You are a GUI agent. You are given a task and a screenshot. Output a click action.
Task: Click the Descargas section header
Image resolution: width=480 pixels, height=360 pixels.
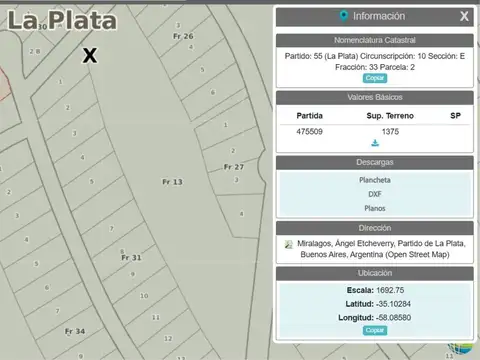point(375,162)
